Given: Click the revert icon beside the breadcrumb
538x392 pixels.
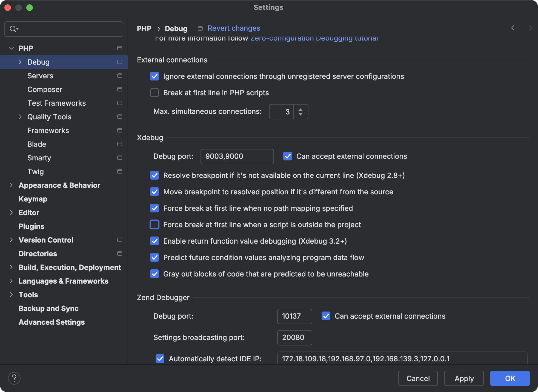Looking at the screenshot, I should pos(200,28).
